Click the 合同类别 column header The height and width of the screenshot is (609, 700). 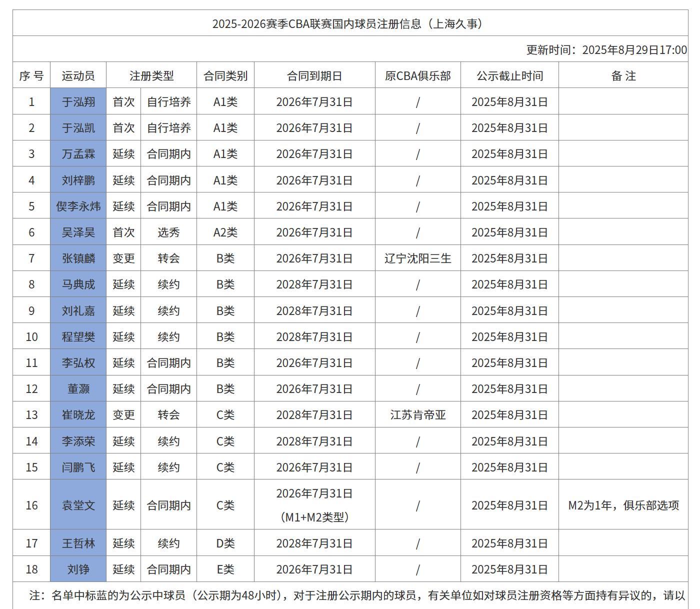pos(226,75)
